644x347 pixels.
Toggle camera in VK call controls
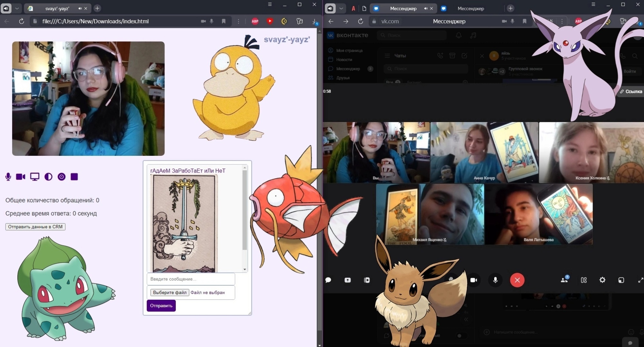[474, 280]
